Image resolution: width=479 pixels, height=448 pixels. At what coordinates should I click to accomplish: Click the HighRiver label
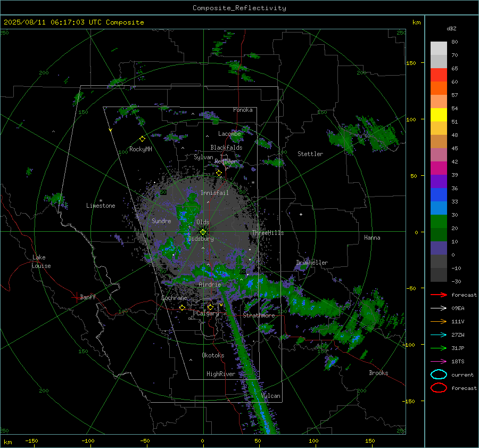(x=221, y=374)
